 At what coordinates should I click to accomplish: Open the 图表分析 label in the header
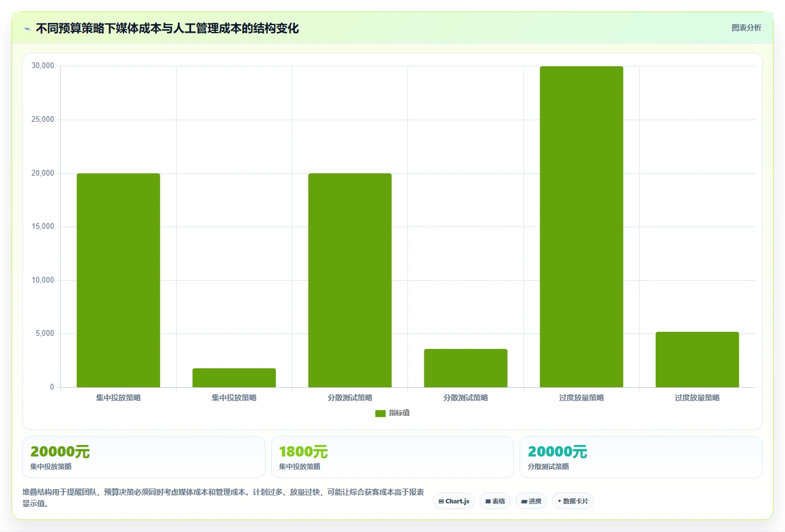[746, 27]
